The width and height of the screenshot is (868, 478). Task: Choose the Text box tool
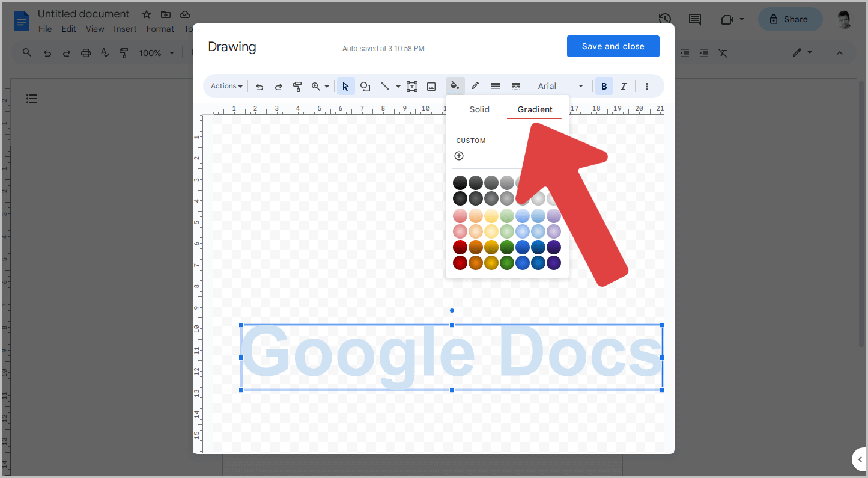click(412, 87)
